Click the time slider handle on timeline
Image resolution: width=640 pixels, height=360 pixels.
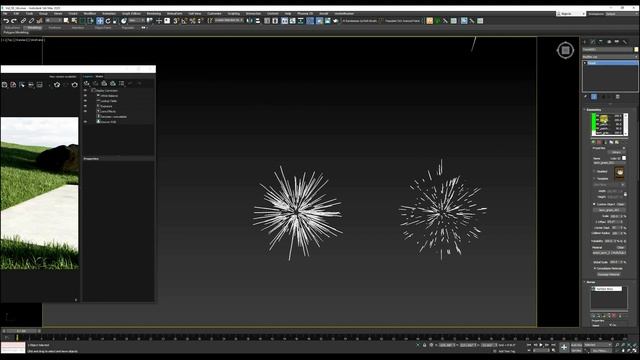[21, 331]
